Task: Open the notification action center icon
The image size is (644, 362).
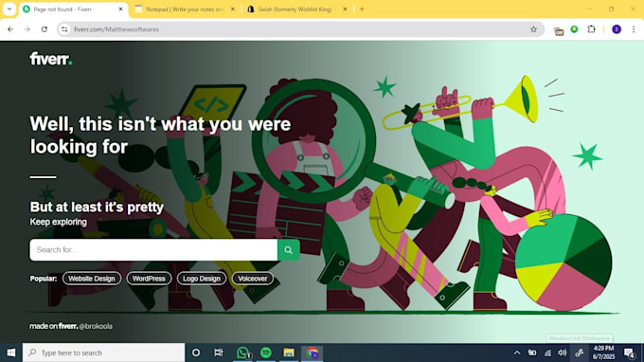Action: point(629,353)
